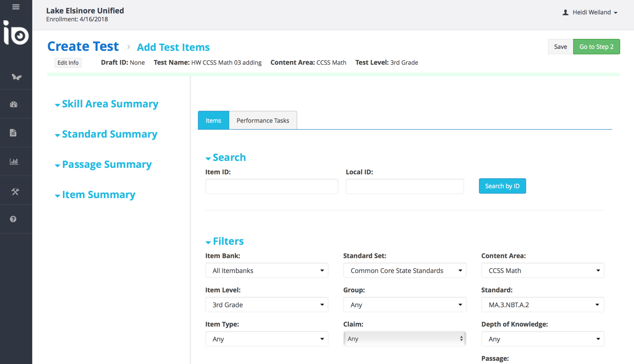Viewport: 634px width, 364px height.
Task: Open the Item Bank dropdown
Action: 267,271
